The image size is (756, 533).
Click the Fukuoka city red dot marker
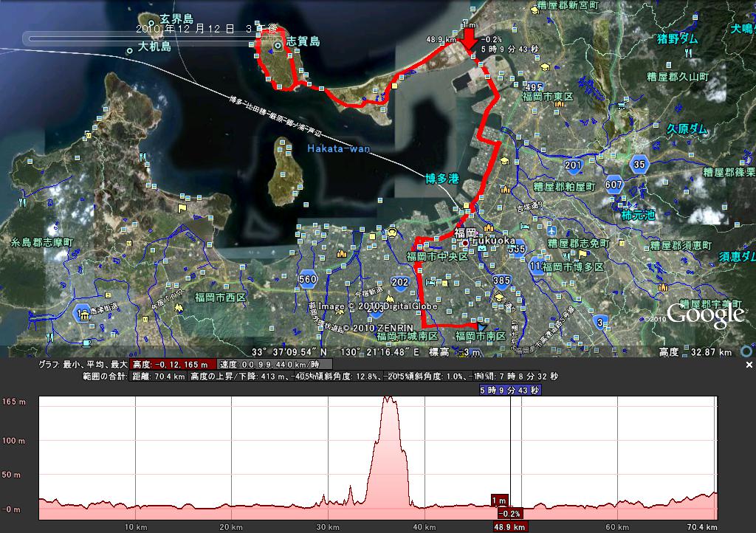coord(465,244)
